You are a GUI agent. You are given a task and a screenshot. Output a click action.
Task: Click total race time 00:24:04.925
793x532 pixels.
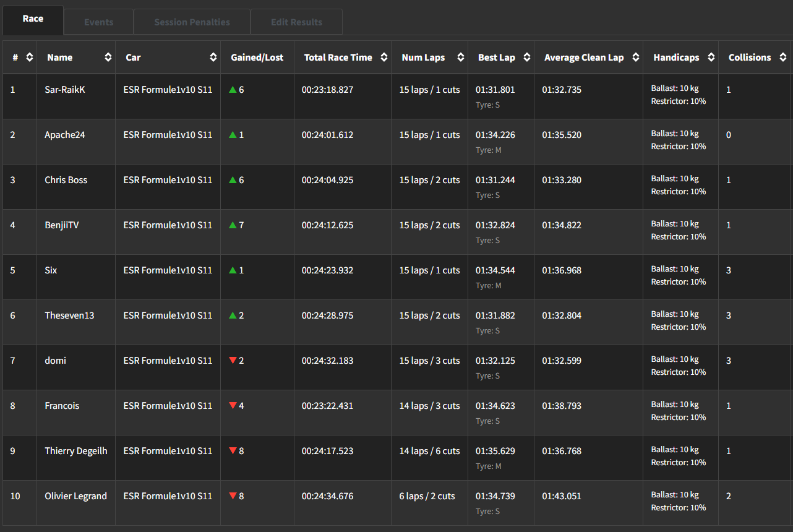click(328, 180)
